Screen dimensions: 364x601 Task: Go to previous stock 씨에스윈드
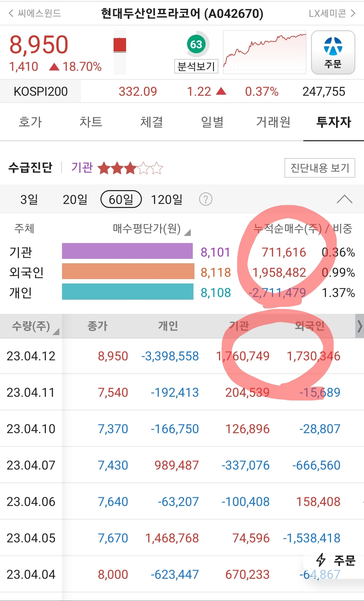35,13
